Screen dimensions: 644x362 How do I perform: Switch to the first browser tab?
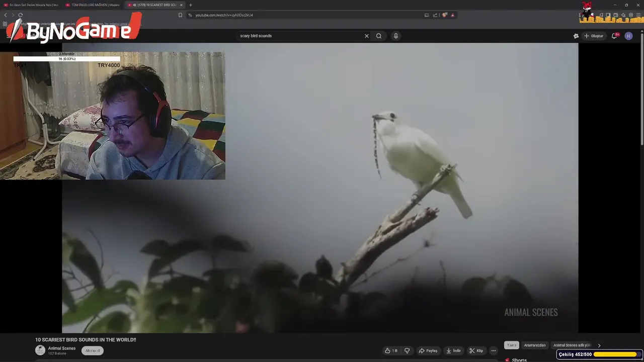(32, 5)
